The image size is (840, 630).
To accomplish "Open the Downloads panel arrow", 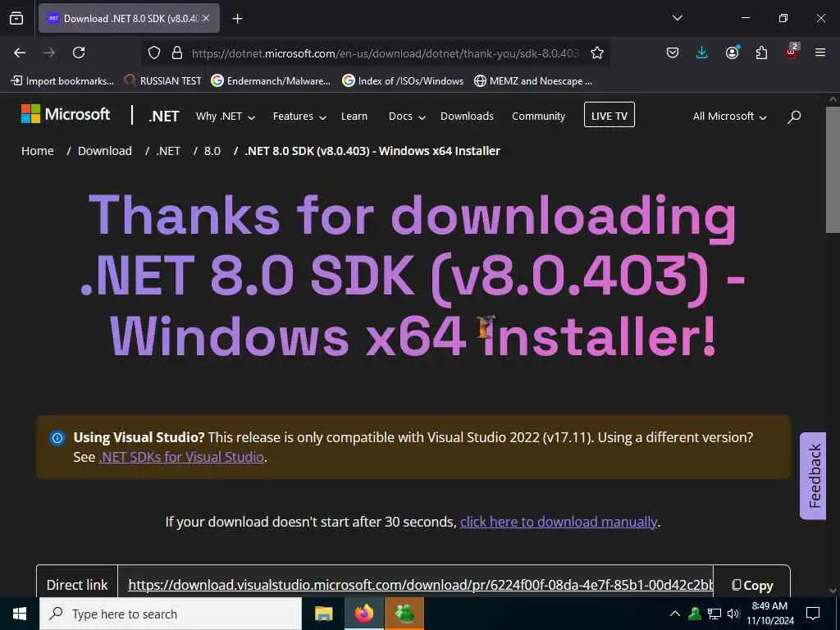I will click(x=702, y=52).
